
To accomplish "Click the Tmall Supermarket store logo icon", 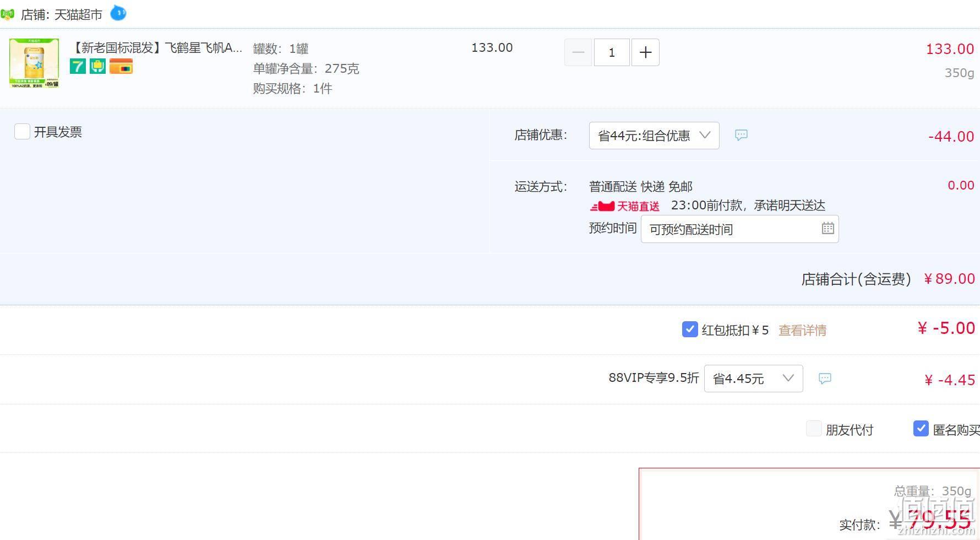I will pos(7,14).
